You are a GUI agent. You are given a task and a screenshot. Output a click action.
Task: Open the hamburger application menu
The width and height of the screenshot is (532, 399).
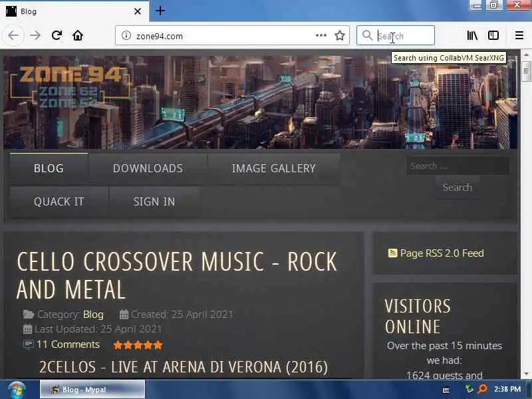[x=519, y=35]
